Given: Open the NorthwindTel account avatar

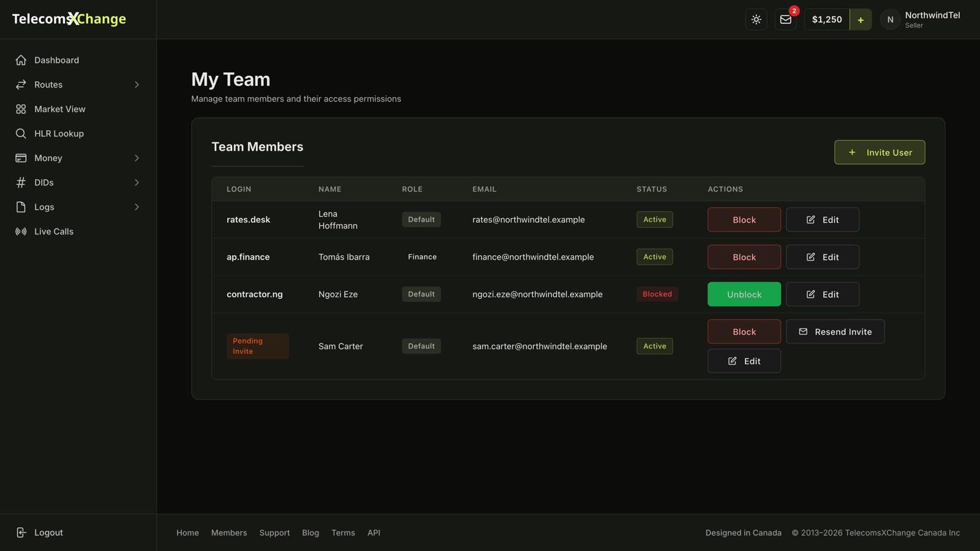Looking at the screenshot, I should click(890, 20).
